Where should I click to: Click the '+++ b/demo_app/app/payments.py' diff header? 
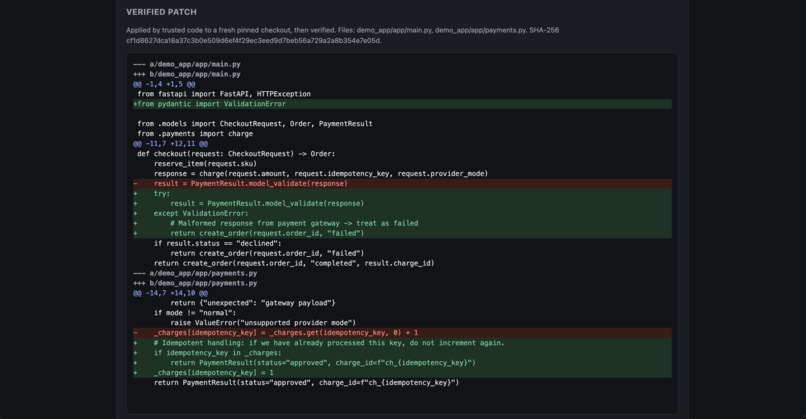pos(195,283)
